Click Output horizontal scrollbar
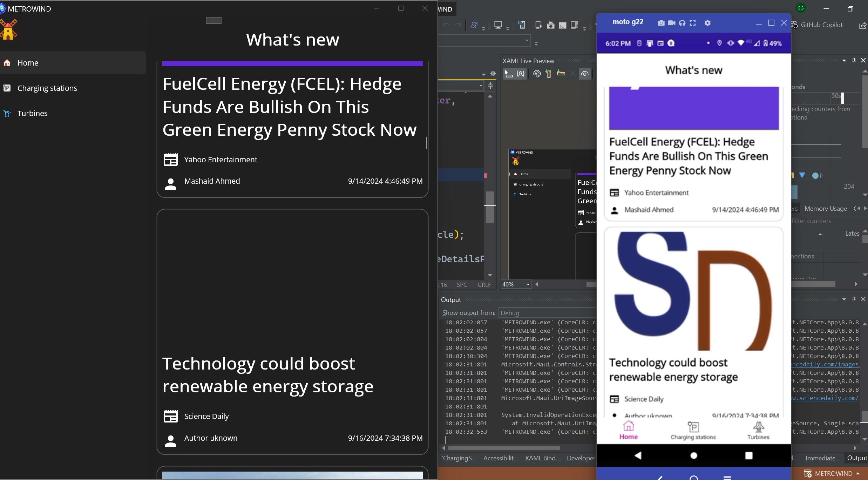This screenshot has width=868, height=480. [503, 448]
